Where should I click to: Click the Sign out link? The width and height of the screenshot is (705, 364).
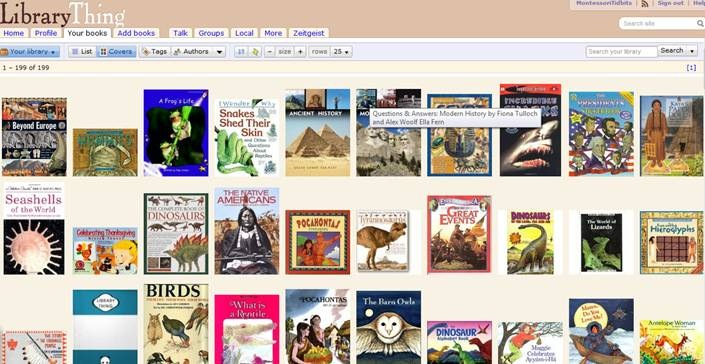[670, 3]
